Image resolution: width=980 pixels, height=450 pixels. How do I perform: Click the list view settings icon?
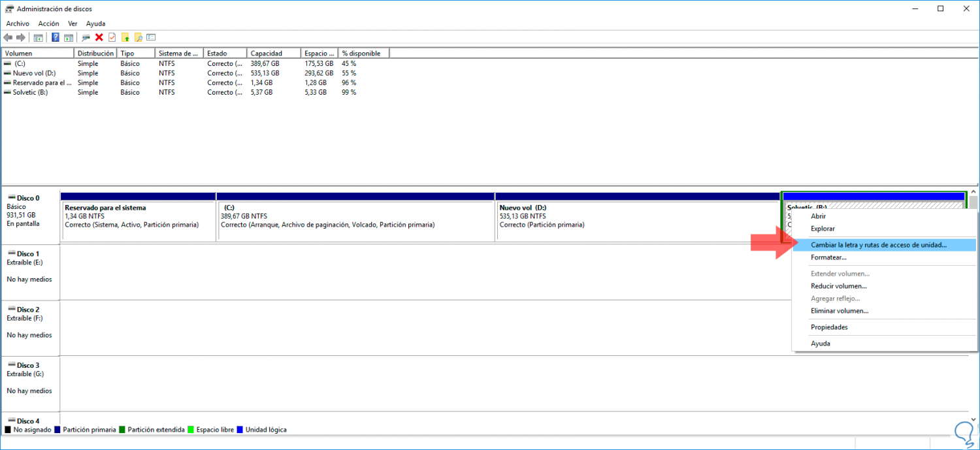point(151,37)
